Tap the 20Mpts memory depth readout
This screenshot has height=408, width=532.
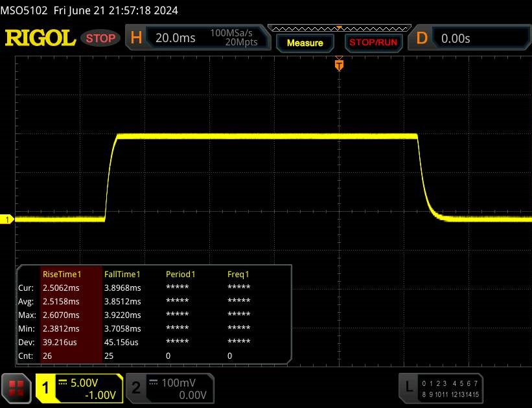tap(241, 42)
